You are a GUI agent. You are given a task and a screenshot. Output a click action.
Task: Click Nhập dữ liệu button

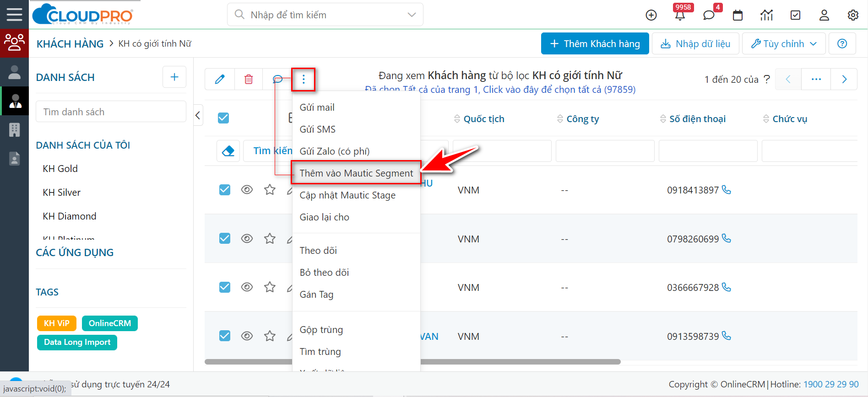[x=695, y=43]
